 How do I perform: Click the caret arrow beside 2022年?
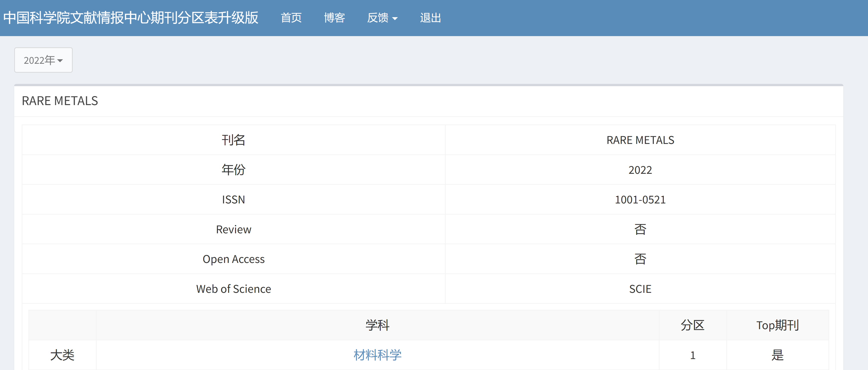pyautogui.click(x=60, y=61)
